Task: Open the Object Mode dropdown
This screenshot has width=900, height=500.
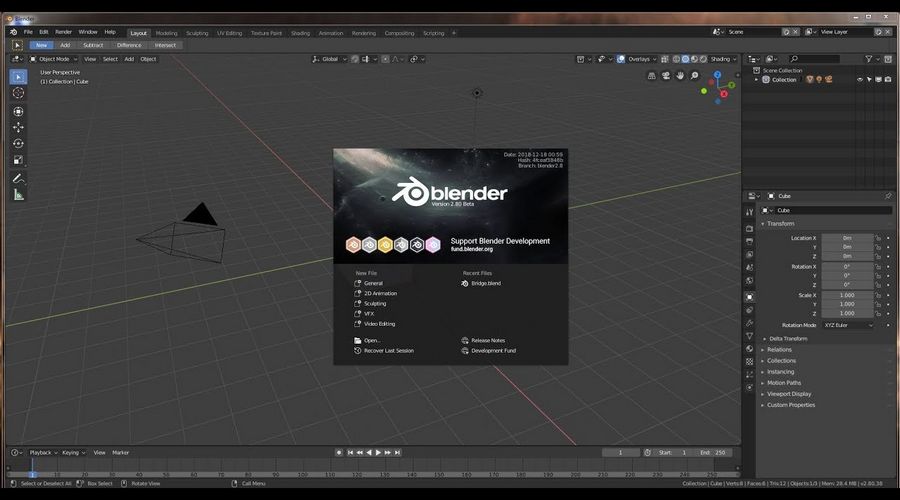Action: [53, 59]
